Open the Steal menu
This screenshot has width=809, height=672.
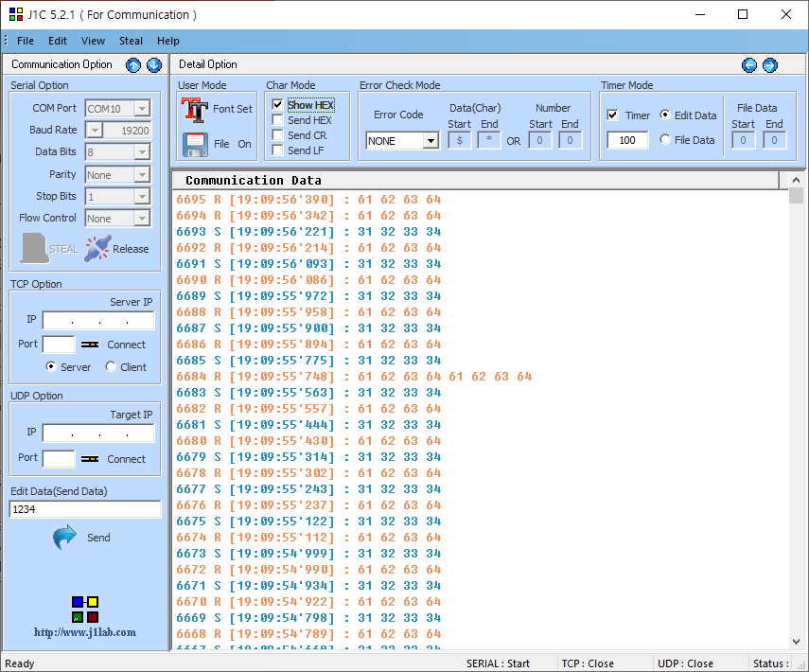click(132, 41)
